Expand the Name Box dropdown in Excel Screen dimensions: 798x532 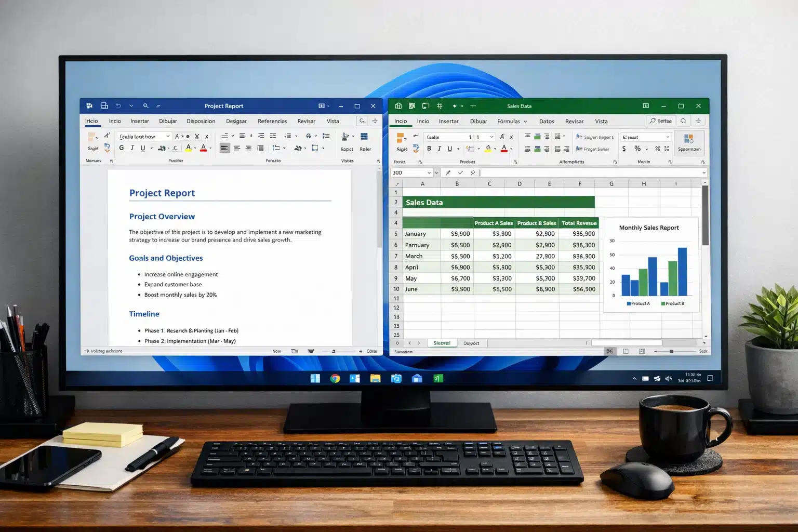(429, 172)
